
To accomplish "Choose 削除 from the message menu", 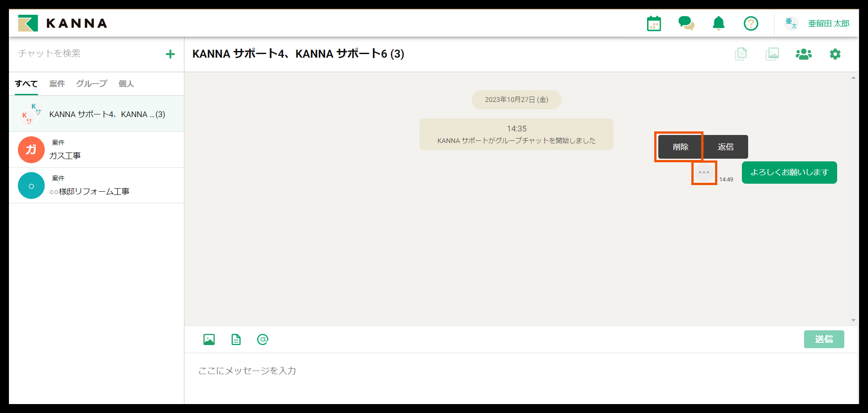I will (680, 147).
